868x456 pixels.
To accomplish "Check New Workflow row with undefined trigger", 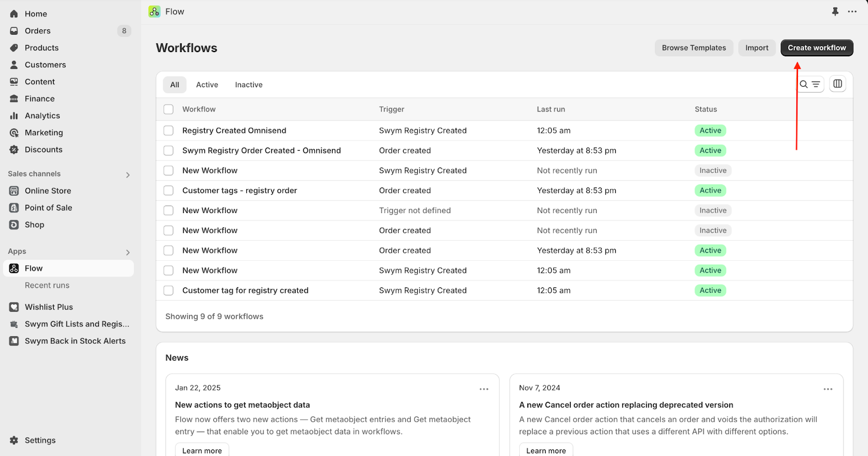I will (169, 210).
